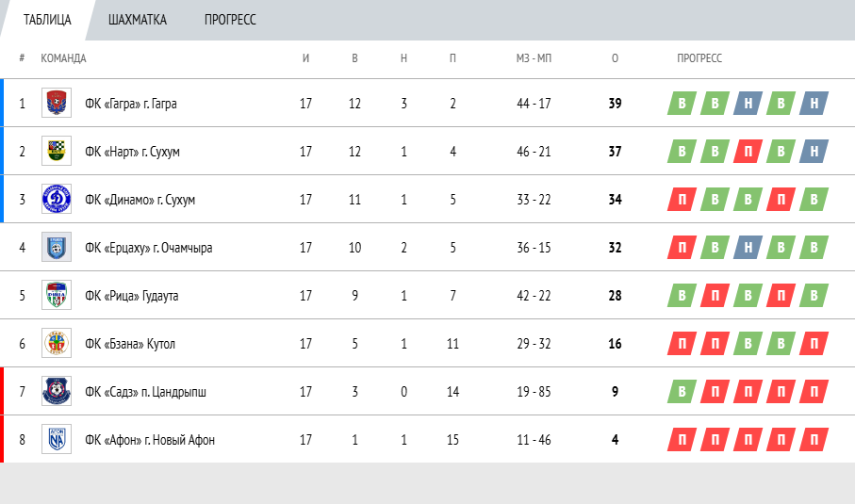Screen dimensions: 855x504
Task: Click the Dinamo Sukhum team logo
Action: pos(56,199)
